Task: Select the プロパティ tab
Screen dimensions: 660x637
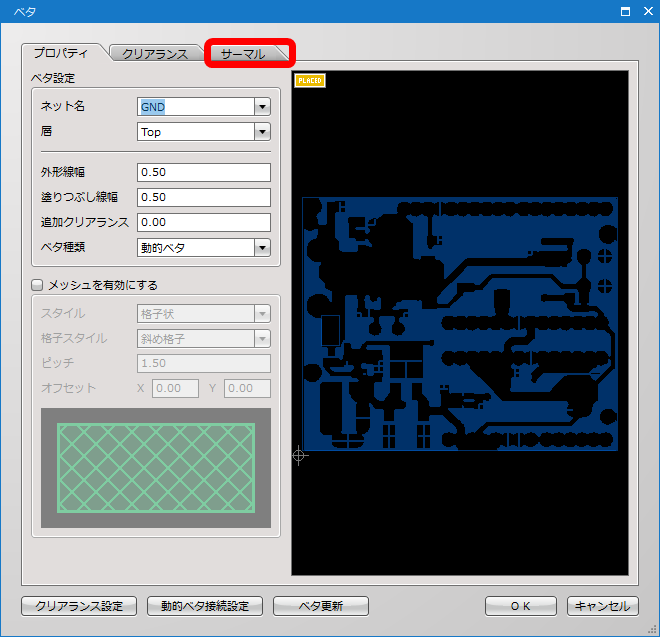Action: (x=61, y=53)
